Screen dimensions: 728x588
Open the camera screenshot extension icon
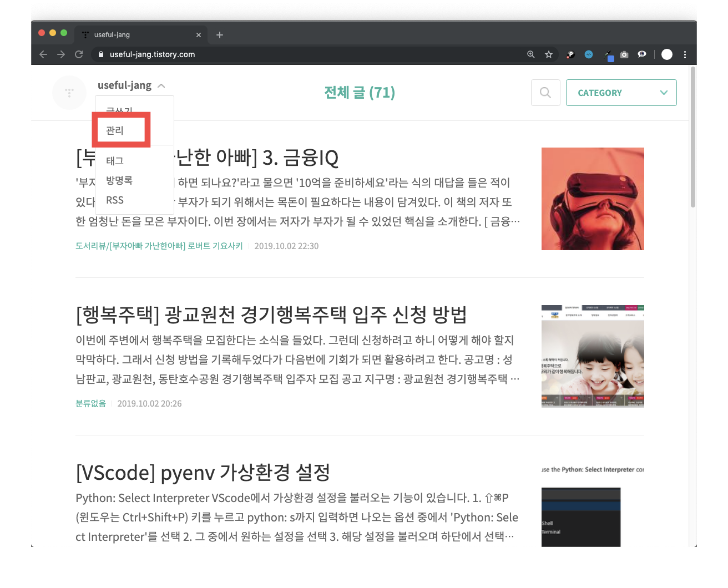pyautogui.click(x=624, y=54)
